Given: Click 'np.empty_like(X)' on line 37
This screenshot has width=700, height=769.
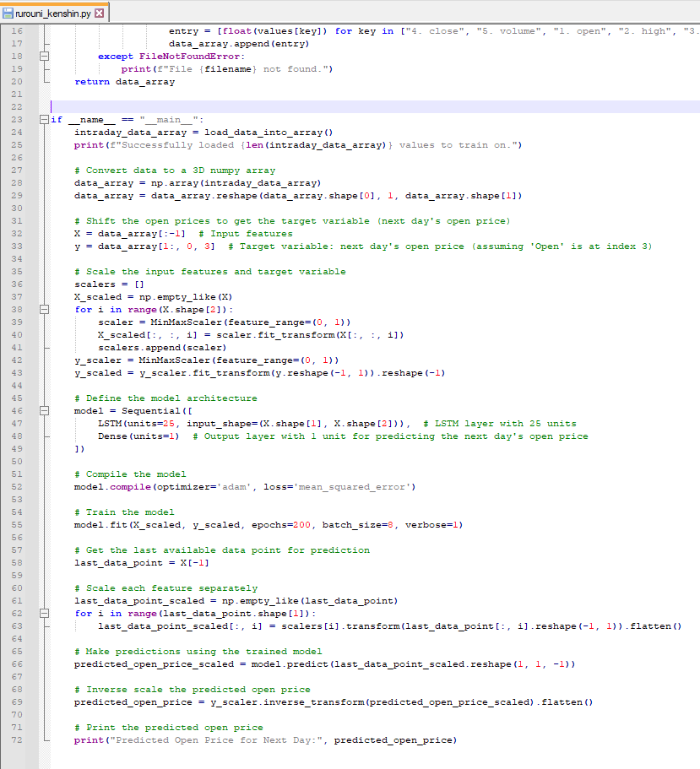Looking at the screenshot, I should pos(186,297).
